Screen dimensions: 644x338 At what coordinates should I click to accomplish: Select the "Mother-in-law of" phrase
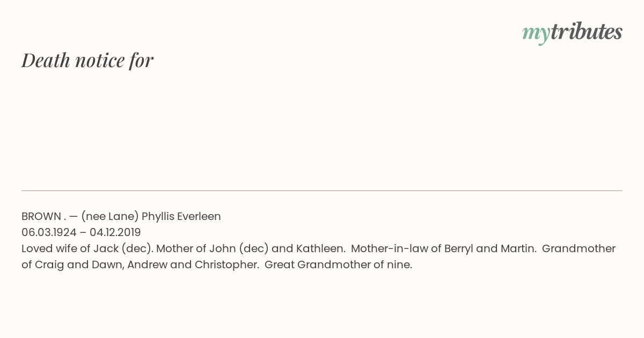click(397, 249)
